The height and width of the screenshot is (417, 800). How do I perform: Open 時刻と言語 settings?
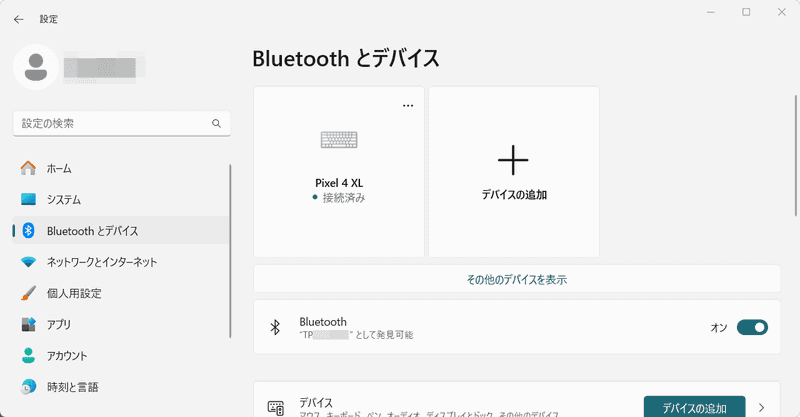point(121,387)
